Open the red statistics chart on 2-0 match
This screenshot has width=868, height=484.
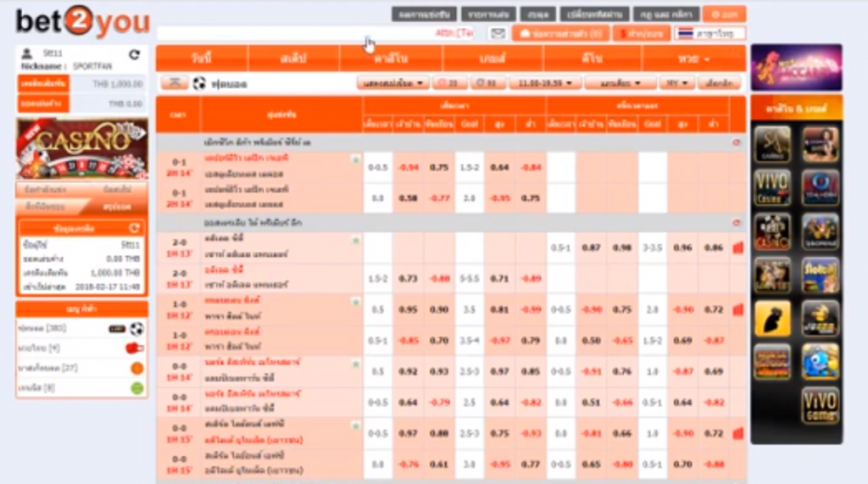tap(738, 248)
